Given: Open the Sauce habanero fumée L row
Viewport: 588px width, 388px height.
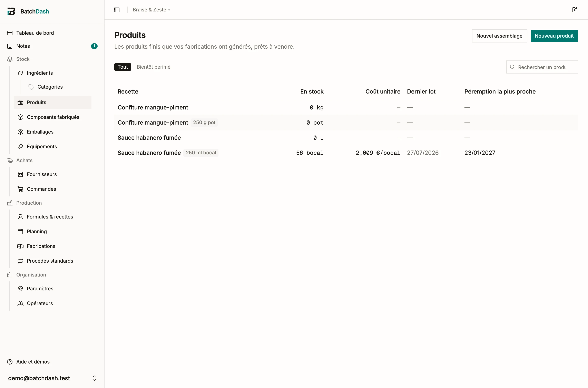Looking at the screenshot, I should point(346,138).
